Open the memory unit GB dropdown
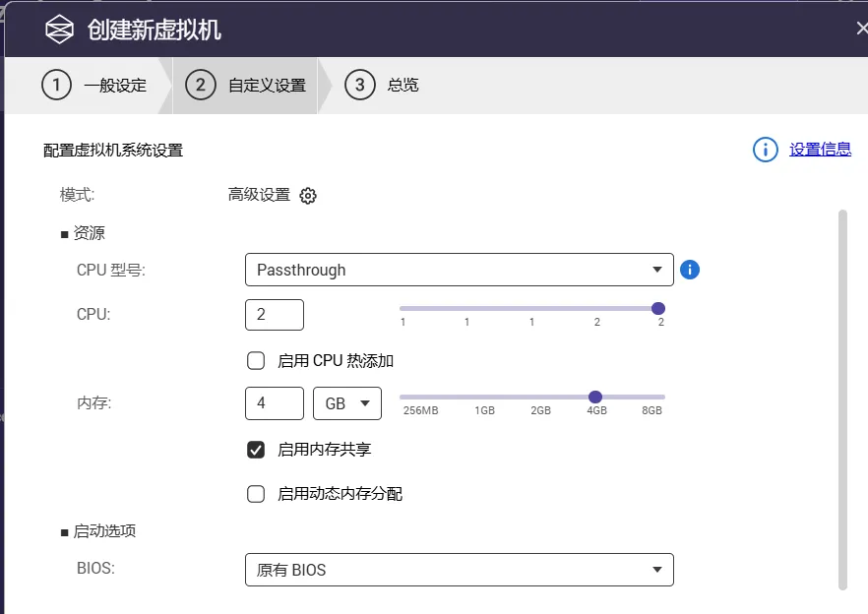Image resolution: width=868 pixels, height=614 pixels. pos(347,403)
